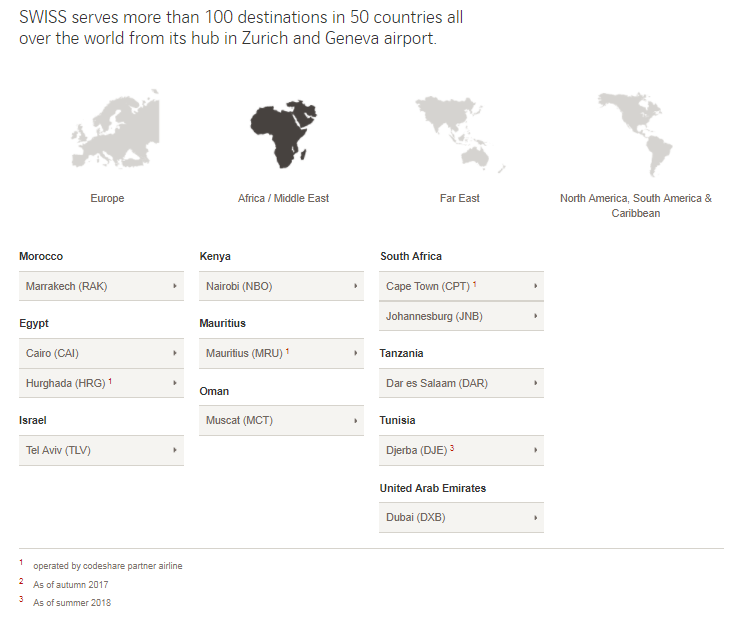Open the Cairo (CAI) destination
Image resolution: width=733 pixels, height=621 pixels.
coord(101,353)
